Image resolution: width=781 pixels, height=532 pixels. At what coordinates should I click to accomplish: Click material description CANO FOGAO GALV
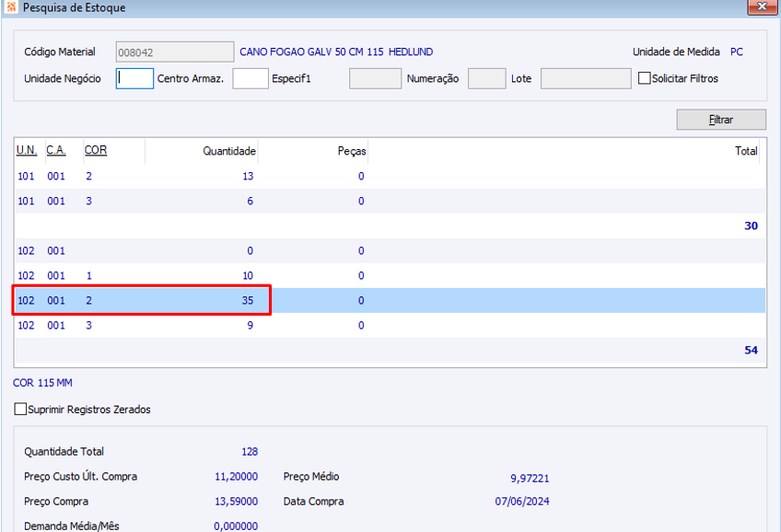[336, 52]
